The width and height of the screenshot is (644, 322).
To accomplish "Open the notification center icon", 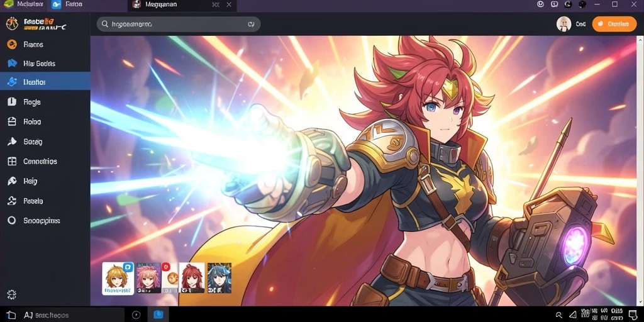I will [633, 315].
